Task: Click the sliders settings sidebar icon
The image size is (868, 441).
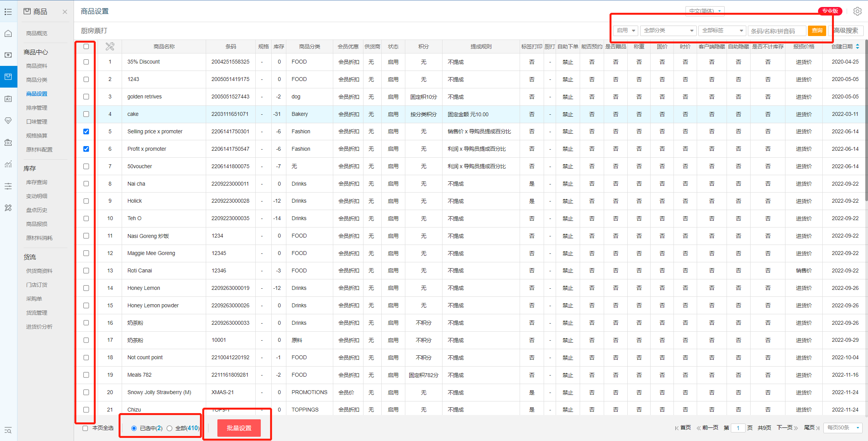Action: 8,186
